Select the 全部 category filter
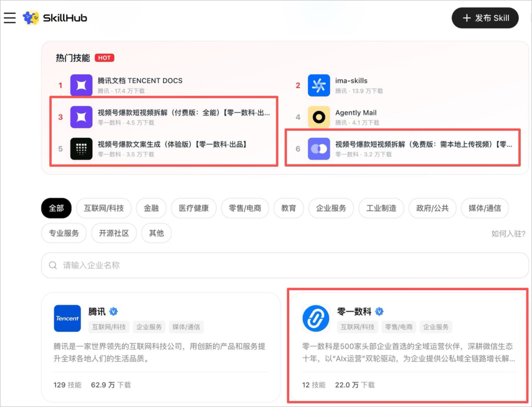The width and height of the screenshot is (532, 407). coord(56,208)
